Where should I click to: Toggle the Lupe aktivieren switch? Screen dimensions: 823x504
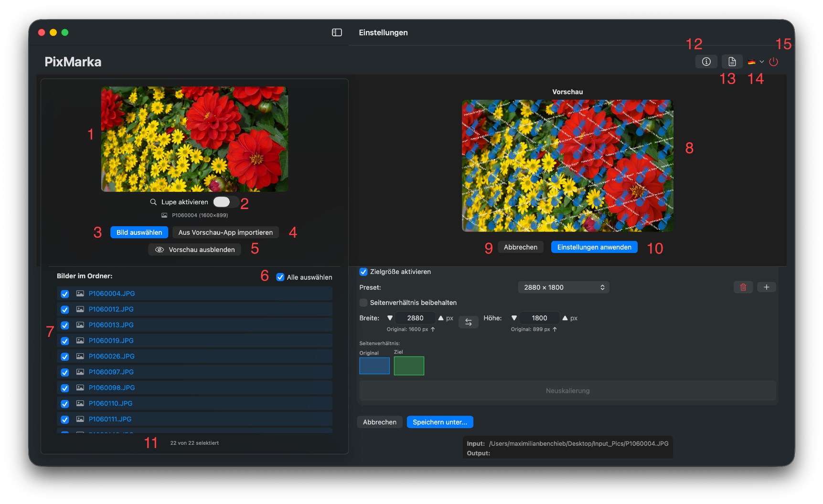pyautogui.click(x=222, y=202)
